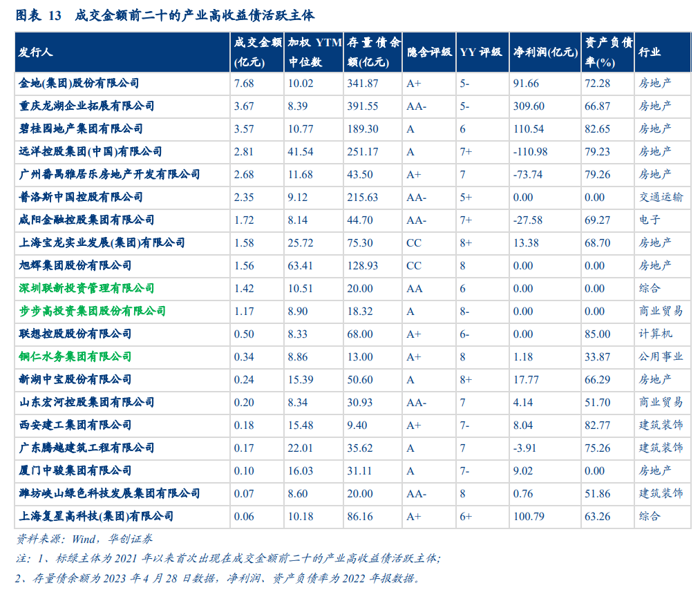Click the 63.41 weighted YTM value

click(301, 265)
